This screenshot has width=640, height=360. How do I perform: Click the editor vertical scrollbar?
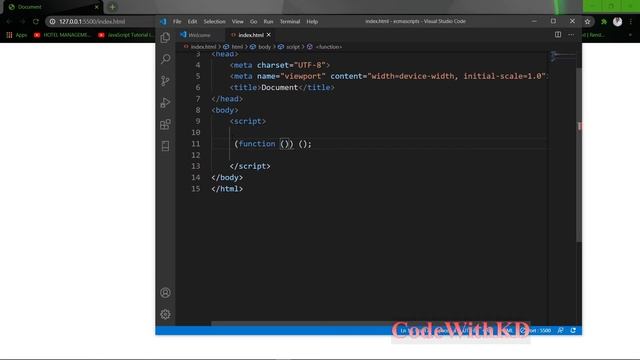579,155
